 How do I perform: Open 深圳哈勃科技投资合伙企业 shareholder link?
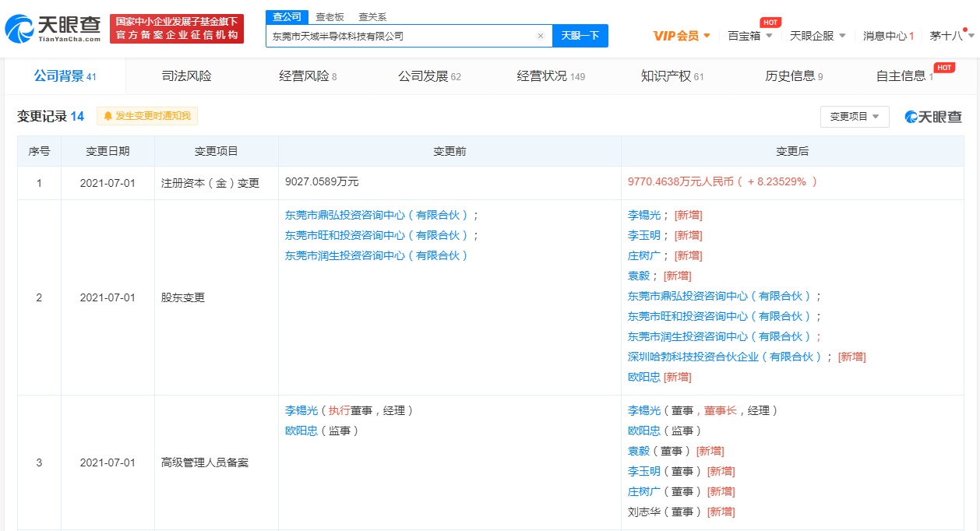tap(724, 357)
